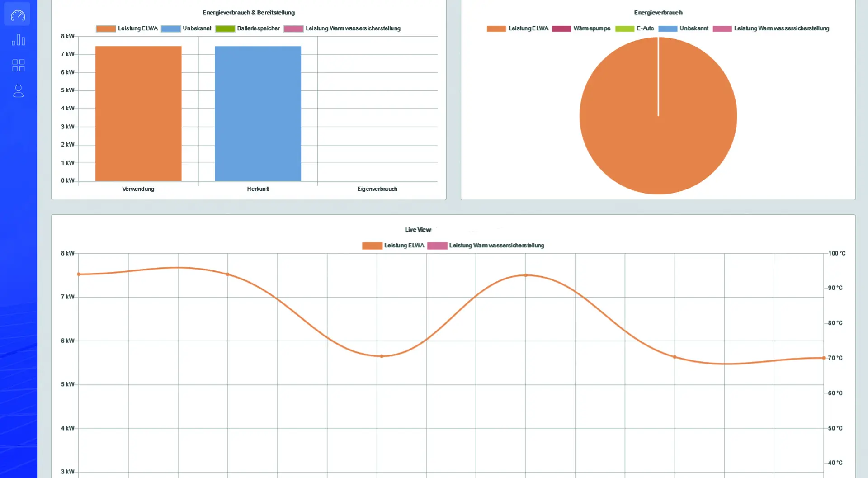This screenshot has width=868, height=478.
Task: Toggle Wärmepumpe legend in pie chart
Action: click(x=581, y=28)
